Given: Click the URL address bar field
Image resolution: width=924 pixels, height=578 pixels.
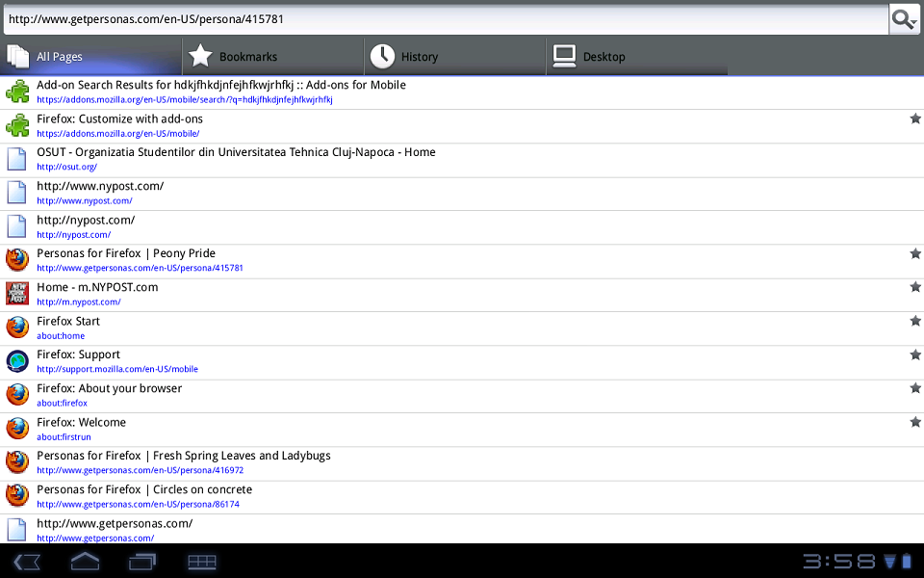Looking at the screenshot, I should [446, 19].
